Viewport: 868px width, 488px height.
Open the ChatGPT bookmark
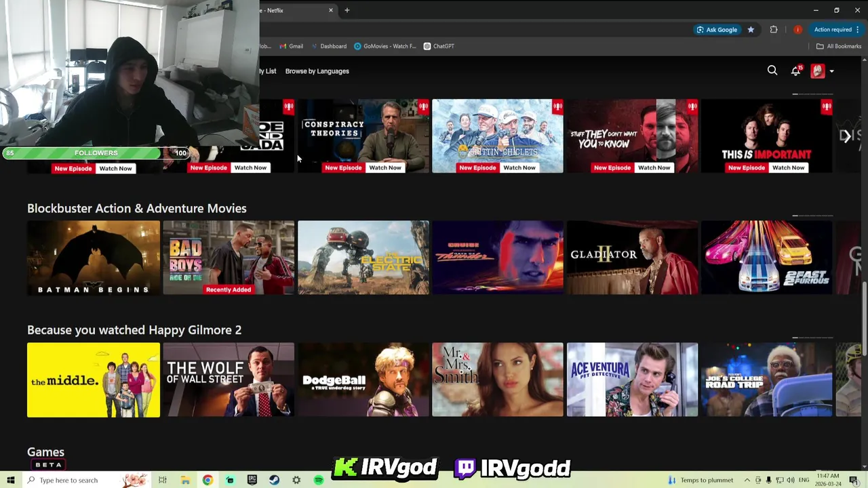tap(439, 46)
